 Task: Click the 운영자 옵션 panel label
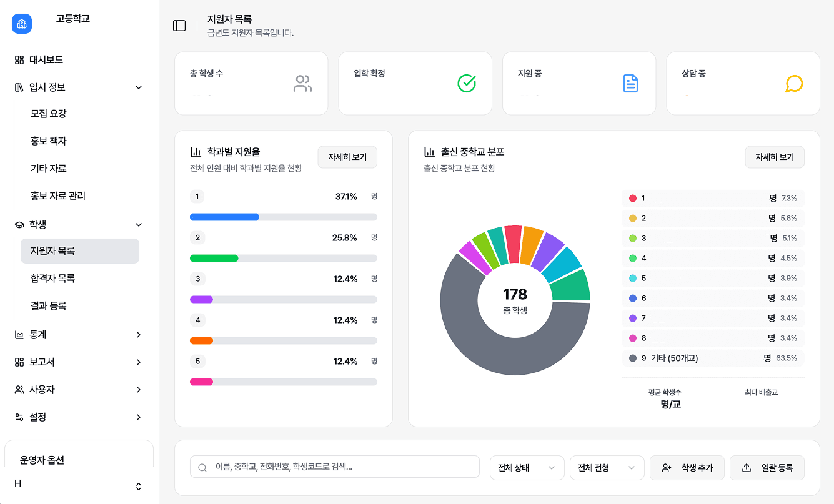coord(42,460)
